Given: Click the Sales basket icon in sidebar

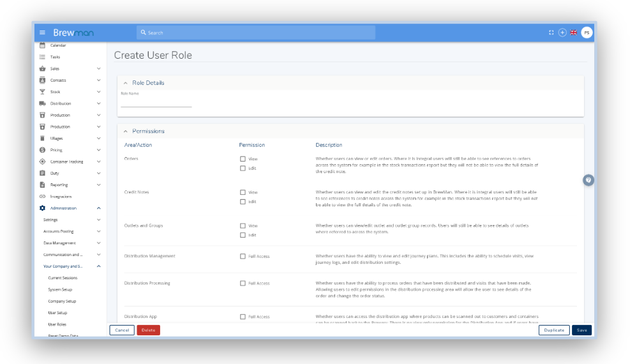Looking at the screenshot, I should (42, 68).
